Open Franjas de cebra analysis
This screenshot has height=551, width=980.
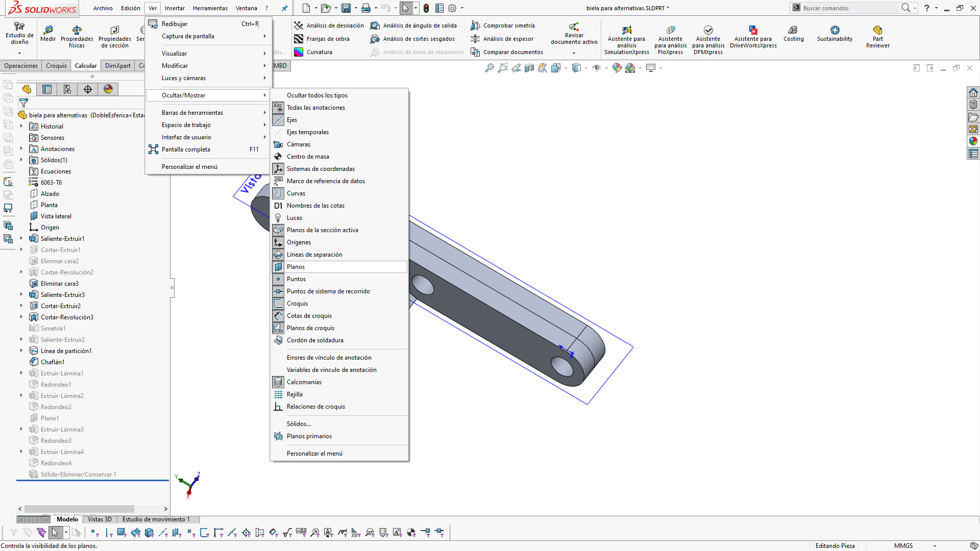pos(299,39)
